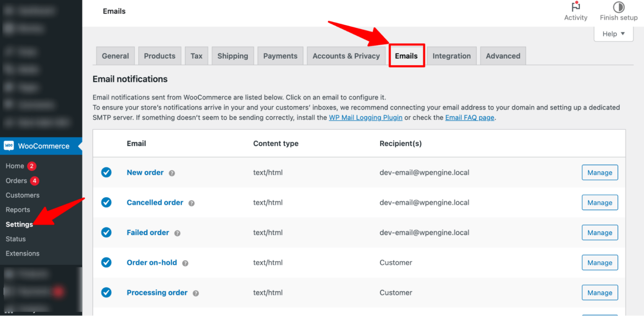Viewport: 644px width, 316px height.
Task: Open the Processing order help tooltip
Action: pyautogui.click(x=195, y=293)
